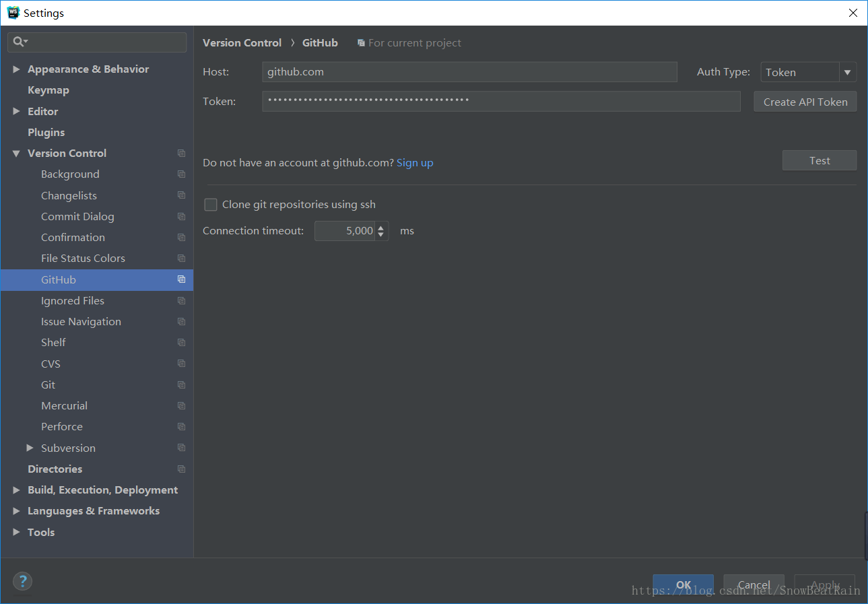Click project-level icon beside Ignored Files
868x604 pixels.
[x=181, y=300]
